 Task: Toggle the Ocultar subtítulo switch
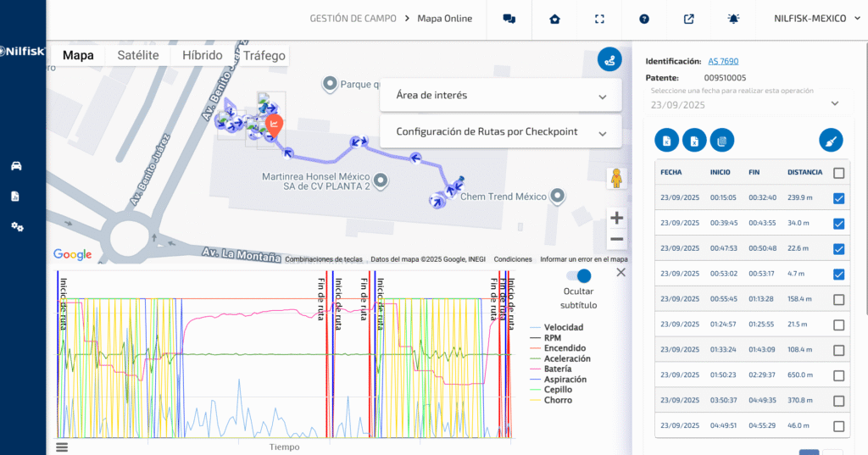(x=579, y=275)
